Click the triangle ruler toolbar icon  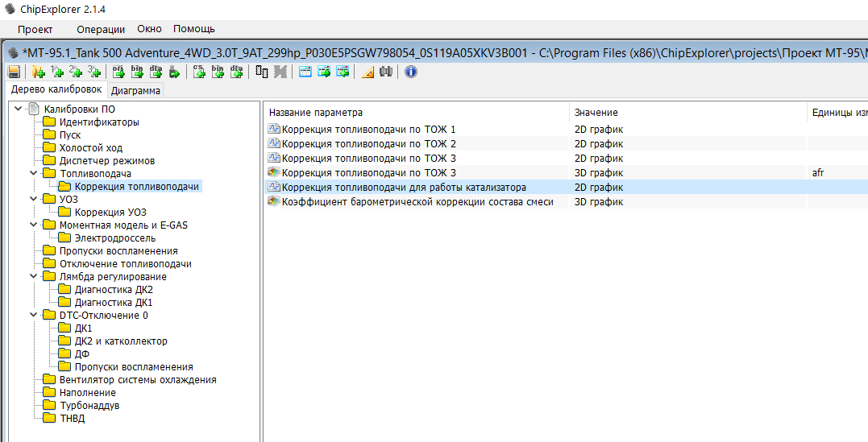pos(368,72)
